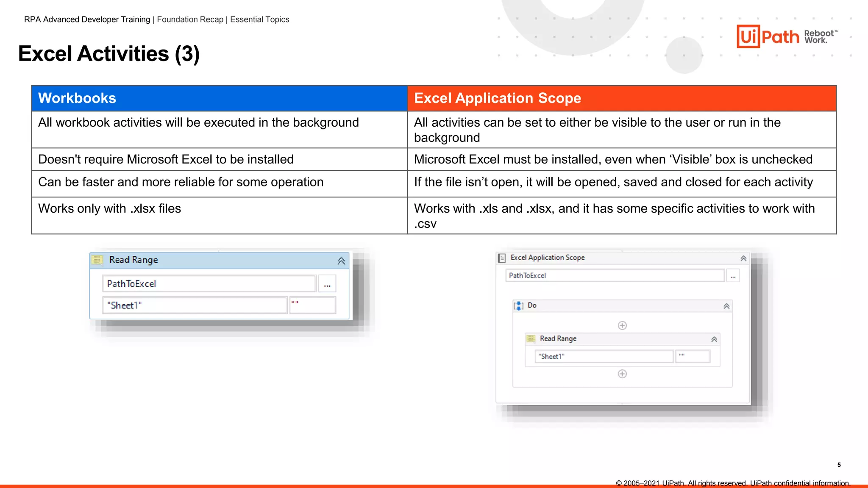The image size is (868, 488).
Task: Collapse the Do sequence container
Action: click(726, 306)
